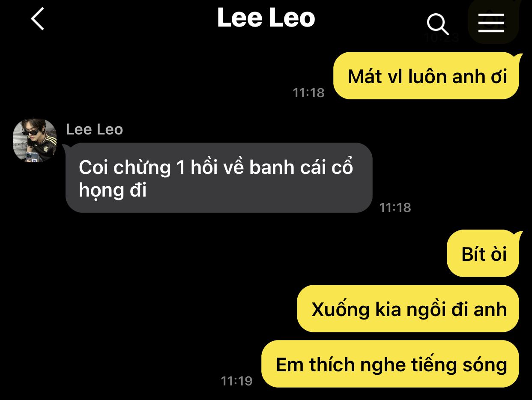Tap the Lee Leo sender name label
This screenshot has height=400, width=532.
tap(94, 129)
